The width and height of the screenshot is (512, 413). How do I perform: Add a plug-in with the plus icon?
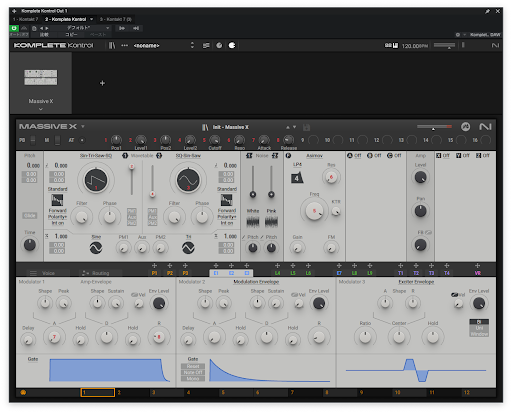coord(102,83)
